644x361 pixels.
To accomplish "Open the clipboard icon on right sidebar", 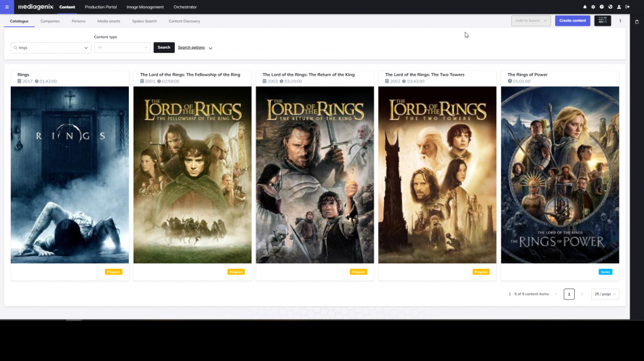I will [637, 22].
